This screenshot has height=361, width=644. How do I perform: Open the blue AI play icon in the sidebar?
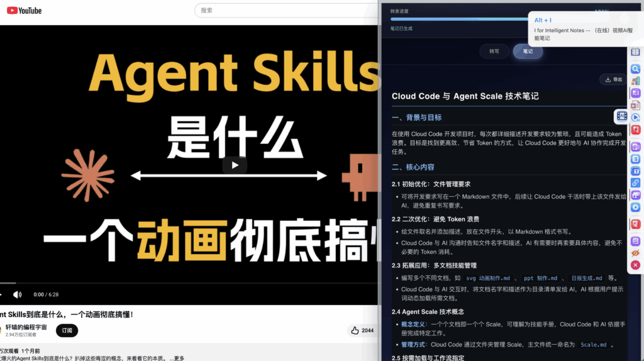click(635, 118)
